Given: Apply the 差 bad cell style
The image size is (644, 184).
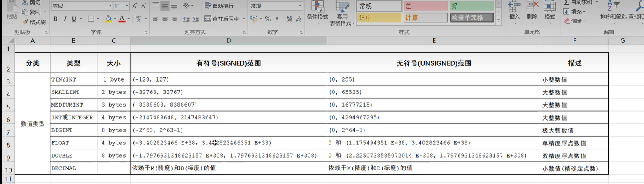Looking at the screenshot, I should tap(425, 6).
